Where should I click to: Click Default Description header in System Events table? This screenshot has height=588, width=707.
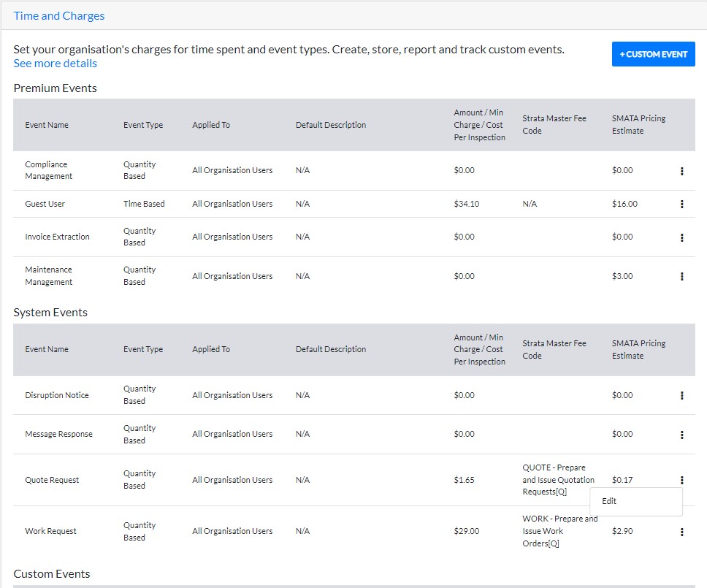coord(331,349)
